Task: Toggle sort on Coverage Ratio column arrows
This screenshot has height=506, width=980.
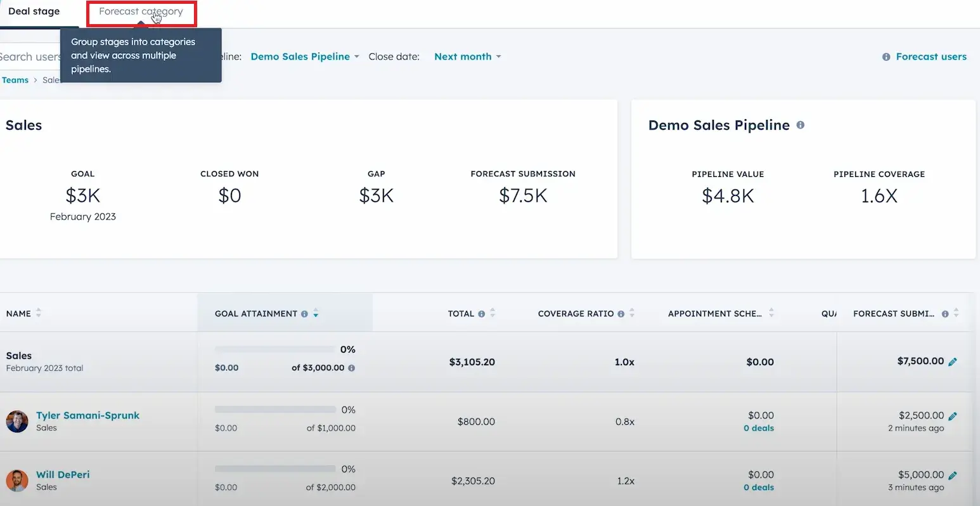Action: [x=632, y=313]
